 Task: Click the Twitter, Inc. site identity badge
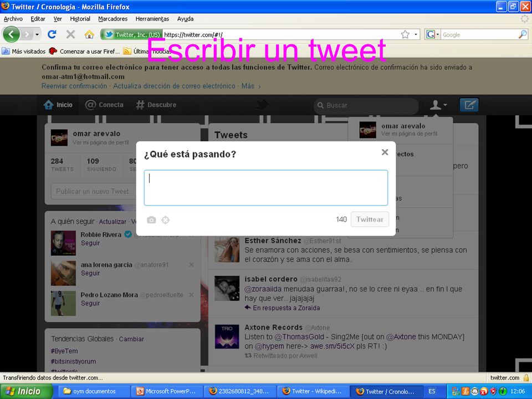coord(132,34)
